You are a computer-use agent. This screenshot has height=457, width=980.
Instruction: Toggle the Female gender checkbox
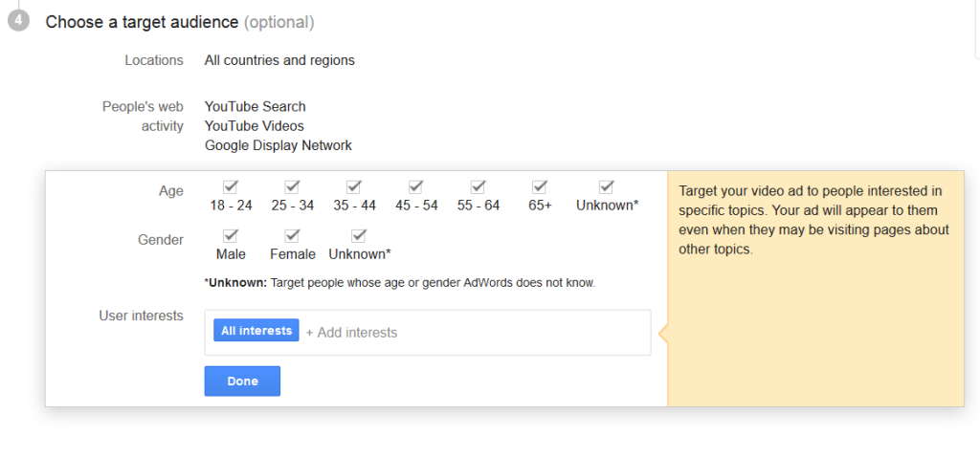click(293, 235)
